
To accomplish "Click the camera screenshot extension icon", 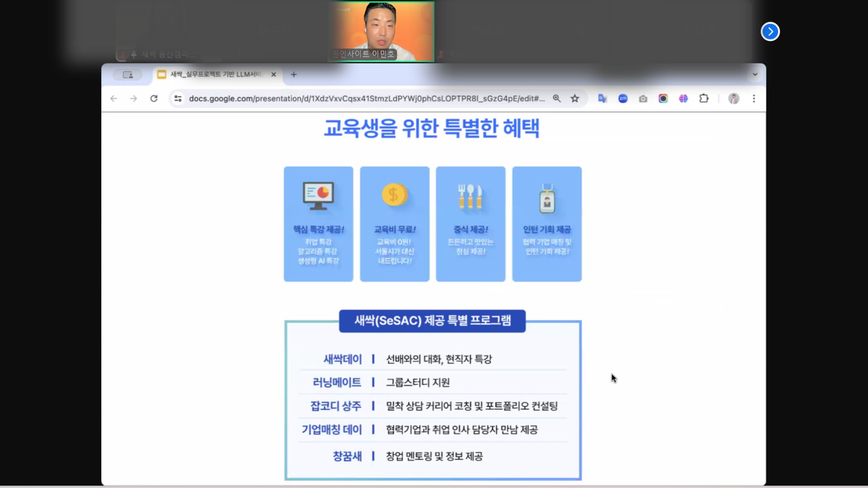I will (x=643, y=99).
